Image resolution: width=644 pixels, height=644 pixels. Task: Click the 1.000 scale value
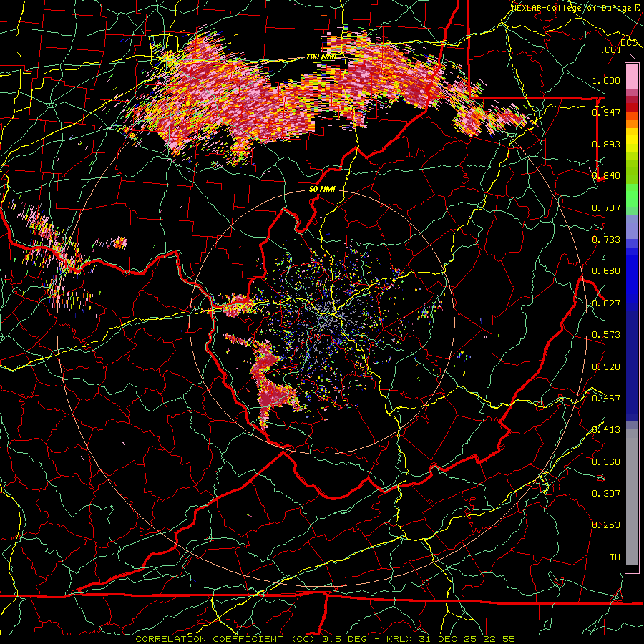point(606,80)
